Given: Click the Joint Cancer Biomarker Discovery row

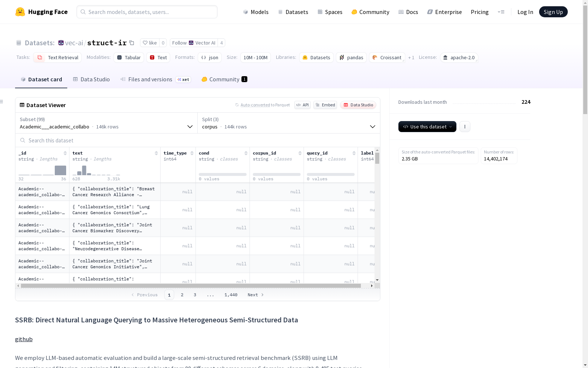Looking at the screenshot, I should pos(195,228).
